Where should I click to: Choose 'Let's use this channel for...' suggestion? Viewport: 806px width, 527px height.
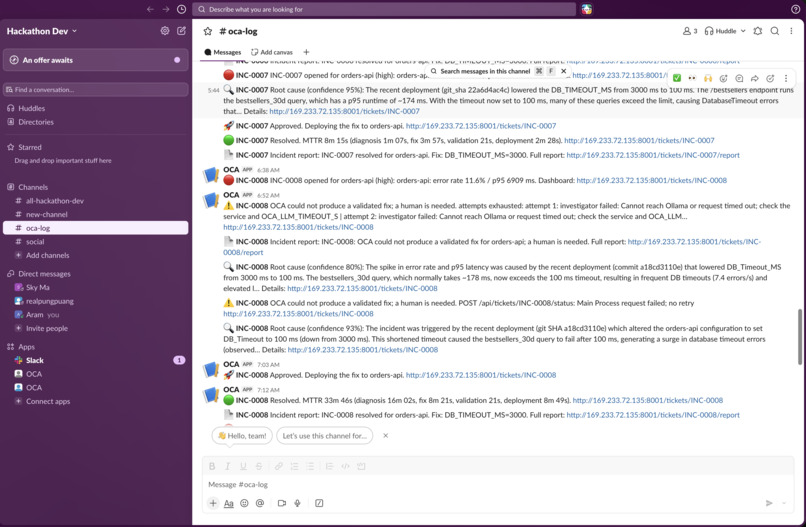325,435
